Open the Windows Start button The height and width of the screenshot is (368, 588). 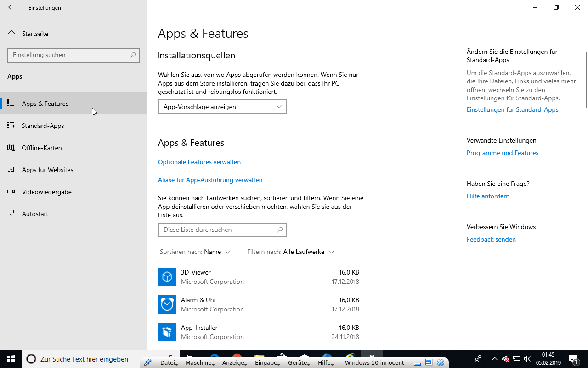click(11, 359)
